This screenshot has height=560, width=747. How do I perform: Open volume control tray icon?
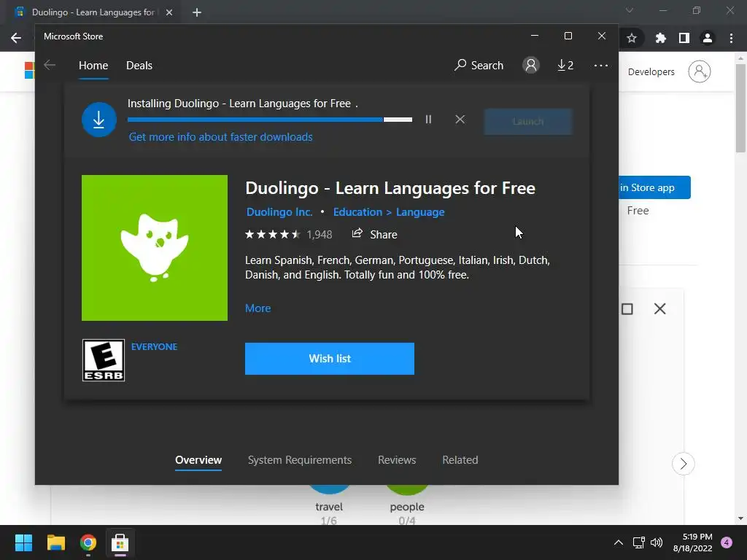pos(657,542)
